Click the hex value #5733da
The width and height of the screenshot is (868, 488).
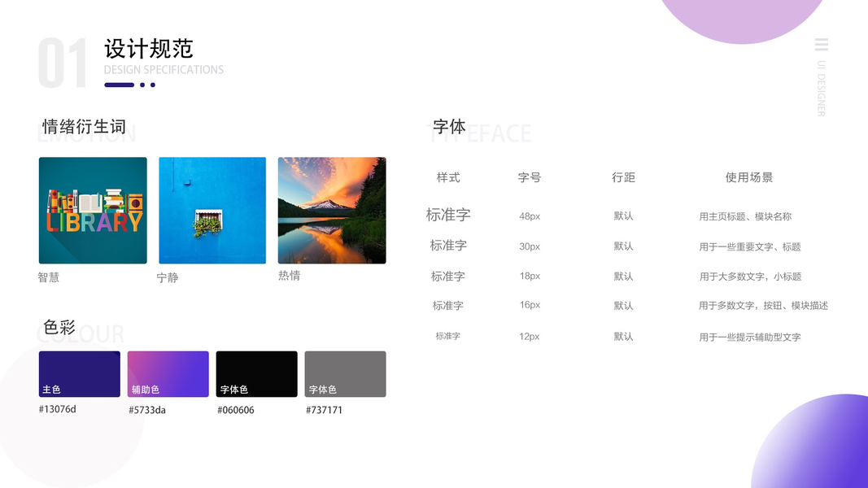click(147, 410)
